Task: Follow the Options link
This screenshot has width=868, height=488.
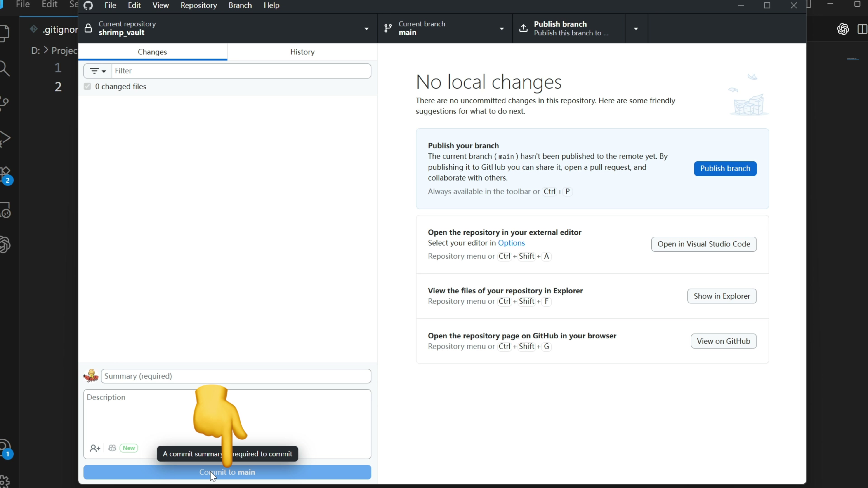Action: click(511, 243)
